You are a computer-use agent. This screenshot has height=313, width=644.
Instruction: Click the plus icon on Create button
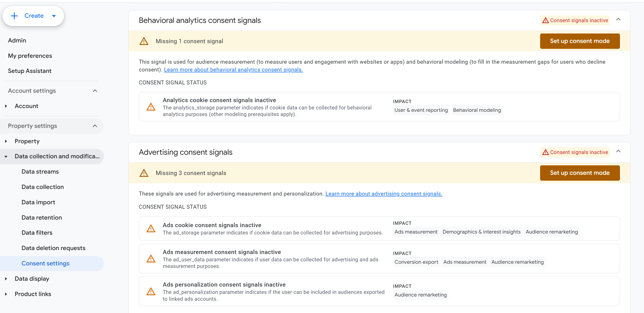coord(14,16)
